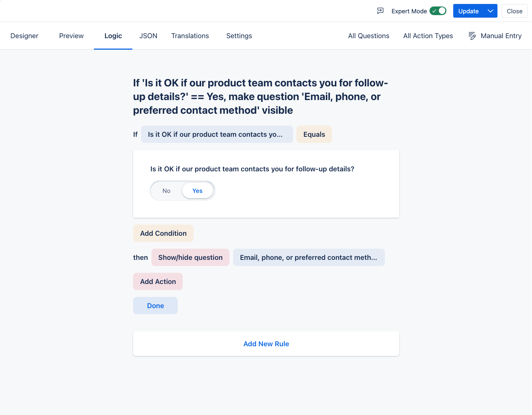Open the Preview tab
This screenshot has width=532, height=415.
click(71, 36)
